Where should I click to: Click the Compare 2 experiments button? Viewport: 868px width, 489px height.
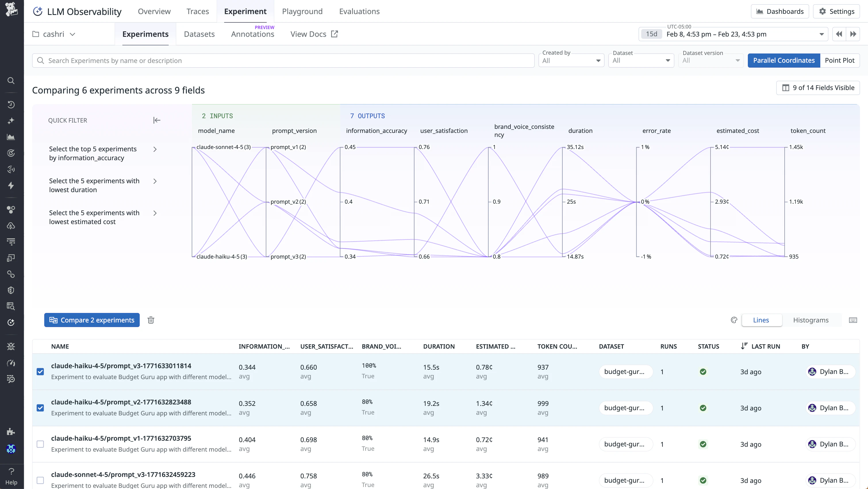(x=92, y=320)
